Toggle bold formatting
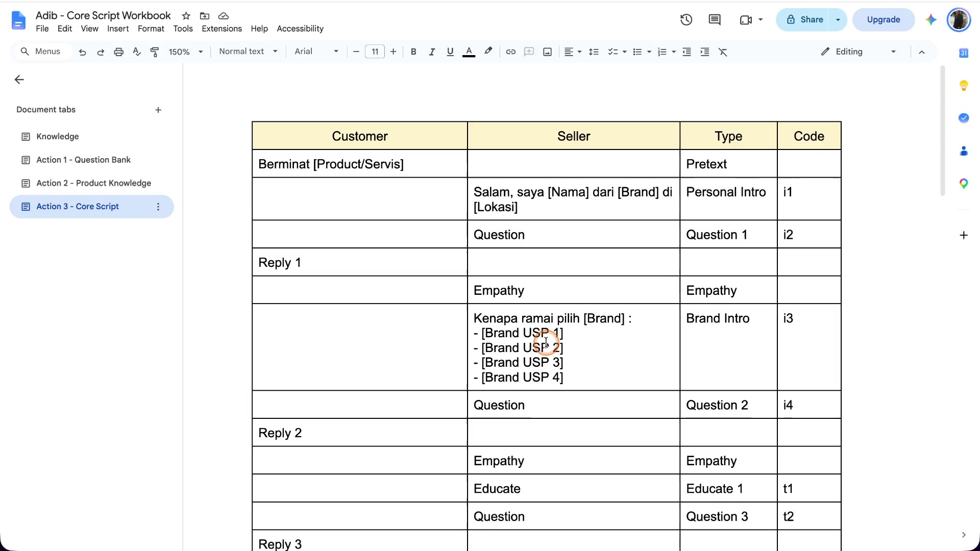Image resolution: width=980 pixels, height=551 pixels. 413,52
